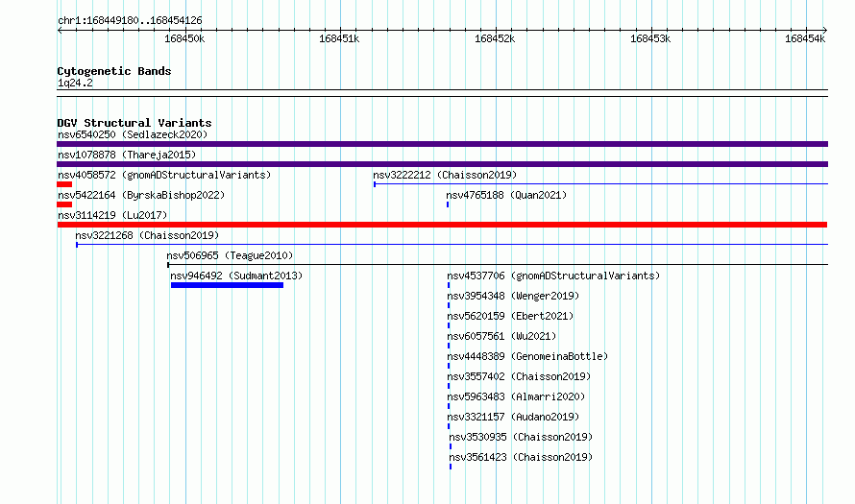Click the 1q24.2 band label
Screen dimensions: 855x504
[75, 83]
